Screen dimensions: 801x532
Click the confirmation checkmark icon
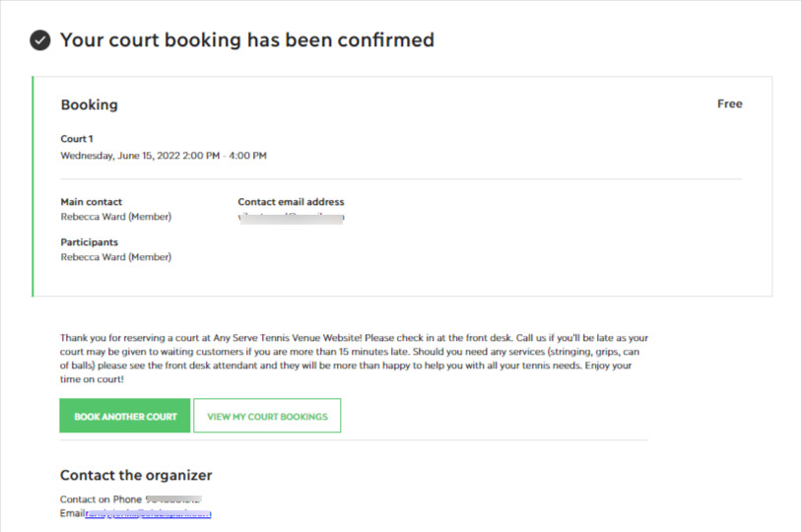pos(39,40)
